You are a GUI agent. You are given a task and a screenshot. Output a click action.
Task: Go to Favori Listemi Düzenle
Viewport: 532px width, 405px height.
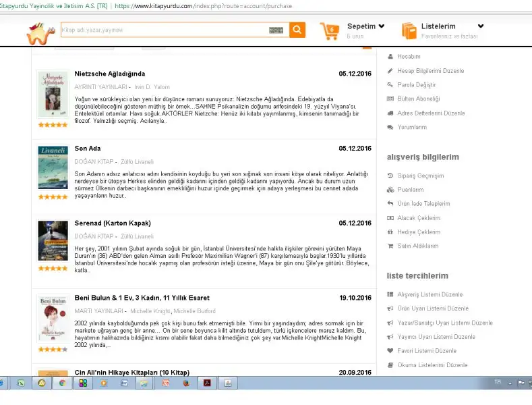[x=426, y=351]
